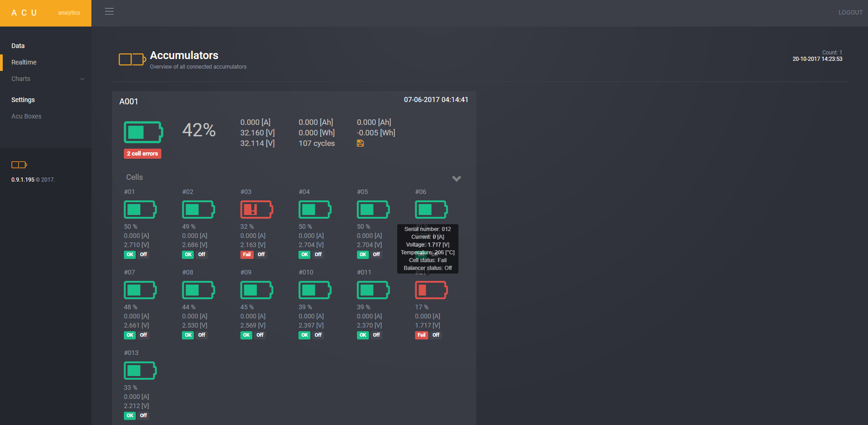868x425 pixels.
Task: Click the sidebar footer battery logo
Action: 19,165
